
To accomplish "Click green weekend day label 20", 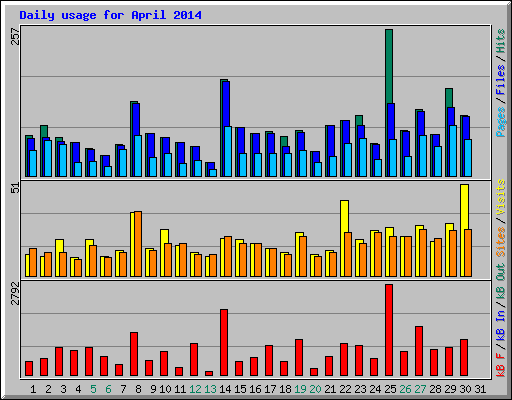I will [x=315, y=389].
